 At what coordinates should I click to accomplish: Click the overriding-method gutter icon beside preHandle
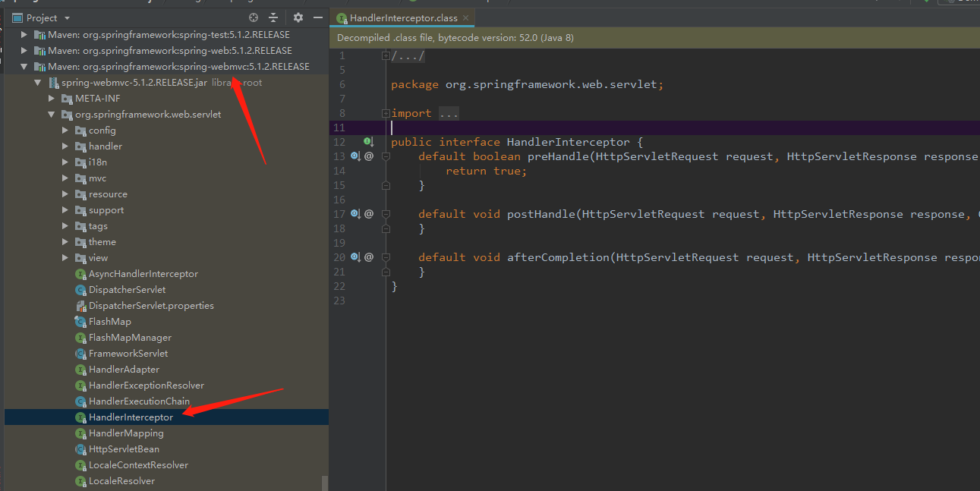tap(355, 156)
